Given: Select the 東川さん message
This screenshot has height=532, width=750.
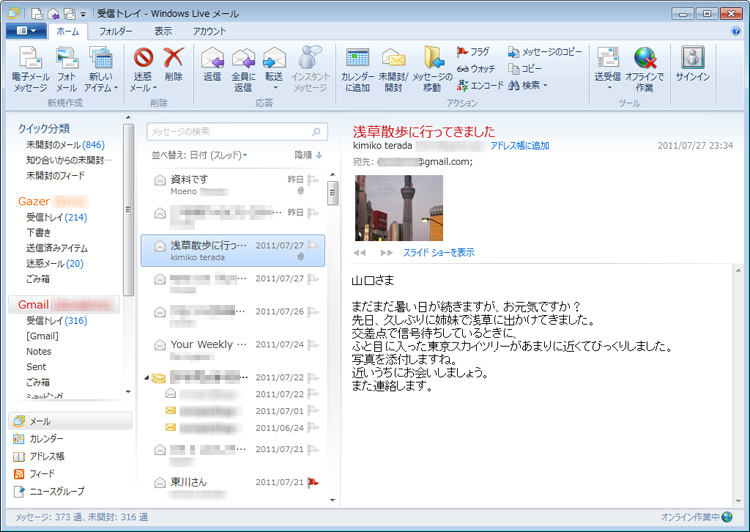Looking at the screenshot, I should click(232, 487).
